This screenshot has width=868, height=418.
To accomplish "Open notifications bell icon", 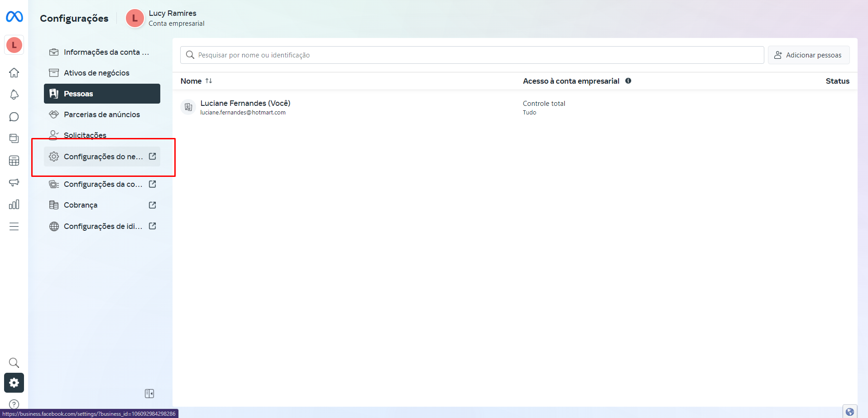I will tap(14, 95).
